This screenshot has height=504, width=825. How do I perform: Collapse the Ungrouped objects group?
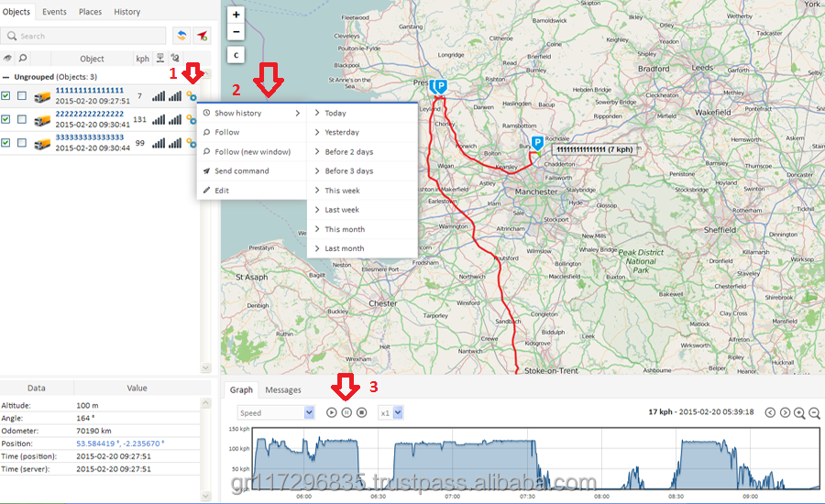click(6, 77)
